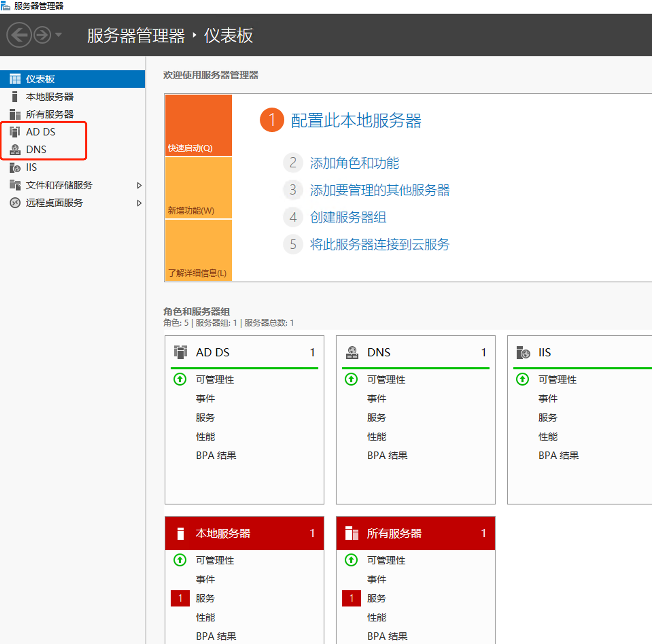This screenshot has width=652, height=644.
Task: Expand the 远程桌面服务 arrow
Action: pyautogui.click(x=139, y=203)
